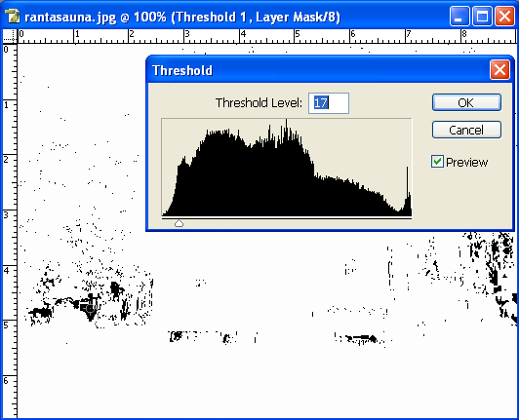Click the Threshold dialog title bar
Viewport: 519px width, 420px height.
point(318,70)
